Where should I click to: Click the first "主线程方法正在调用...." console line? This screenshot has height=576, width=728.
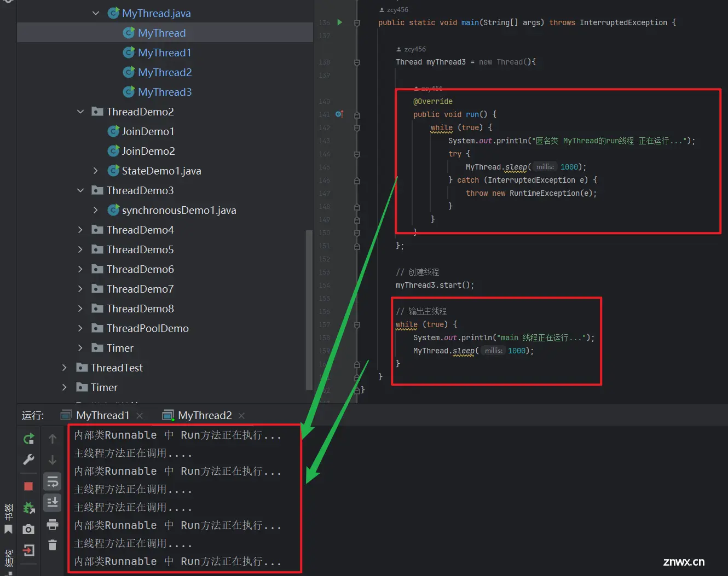pos(133,453)
